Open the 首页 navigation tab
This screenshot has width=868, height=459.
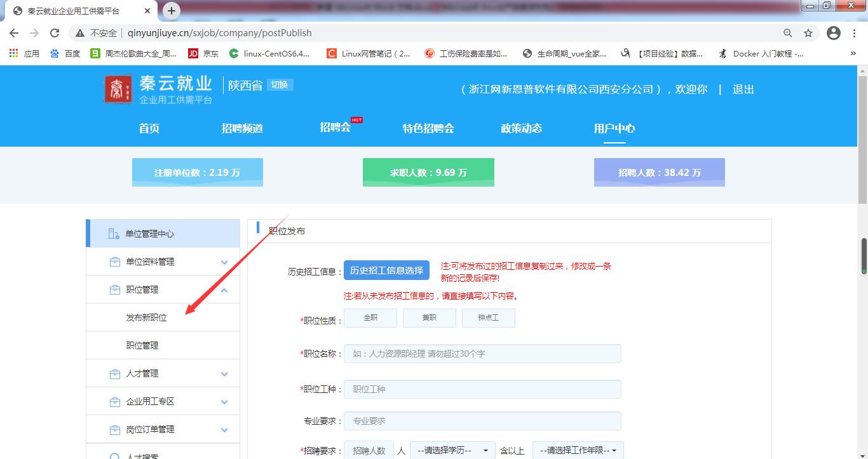[149, 128]
